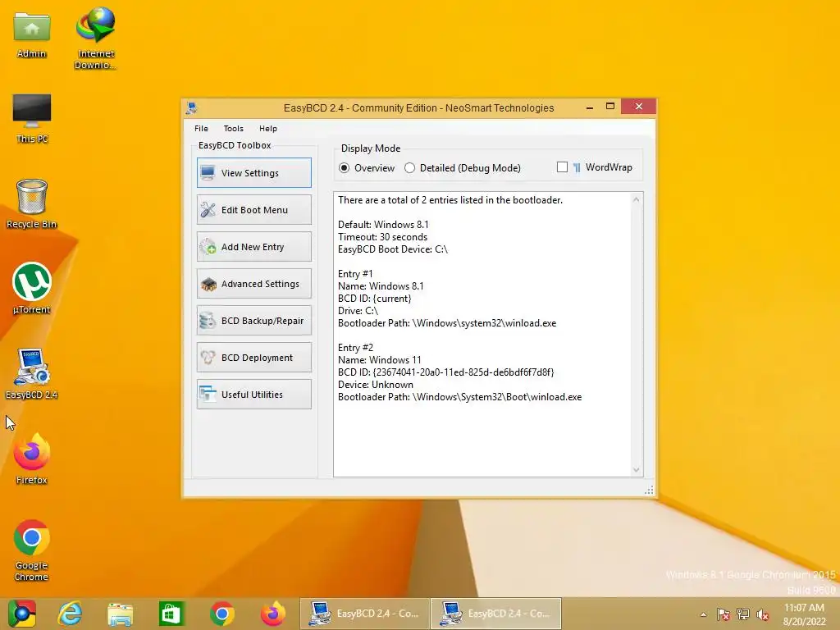Screen dimensions: 840x630
Task: Minimize the EasyBCD window
Action: click(x=589, y=107)
